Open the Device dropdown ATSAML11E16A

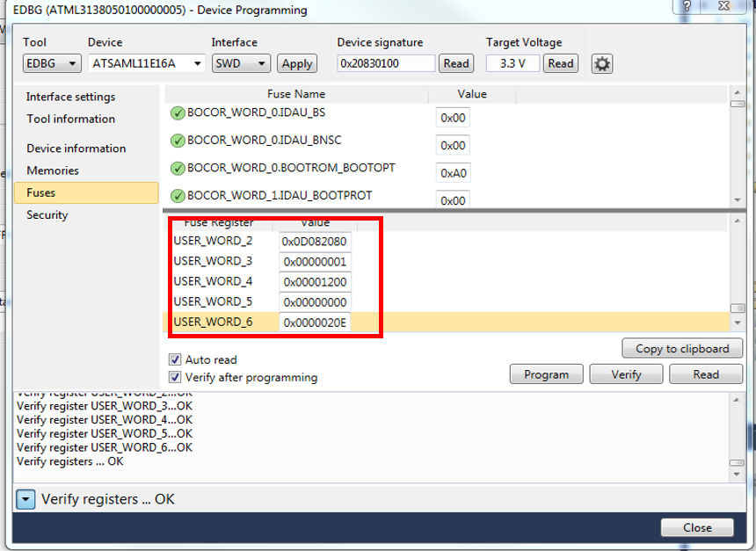click(147, 63)
